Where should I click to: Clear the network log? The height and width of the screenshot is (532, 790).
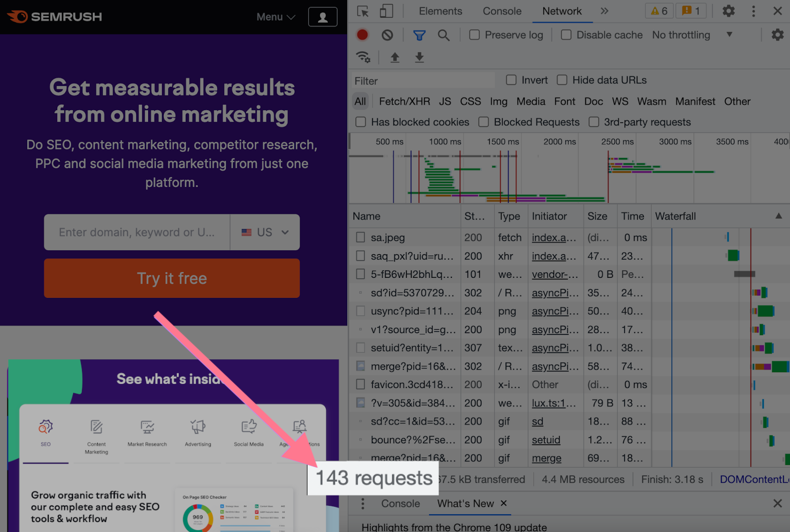tap(388, 35)
